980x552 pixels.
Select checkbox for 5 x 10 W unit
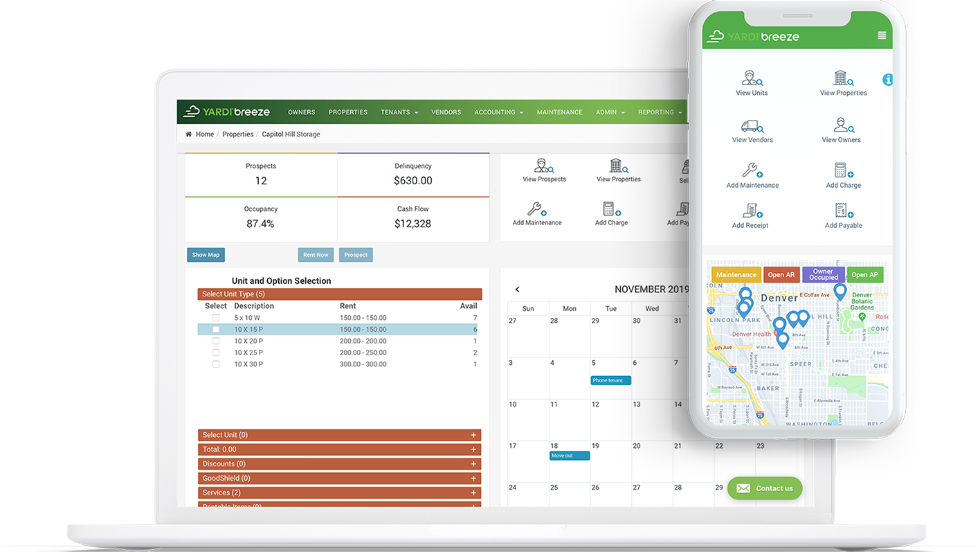click(x=216, y=318)
